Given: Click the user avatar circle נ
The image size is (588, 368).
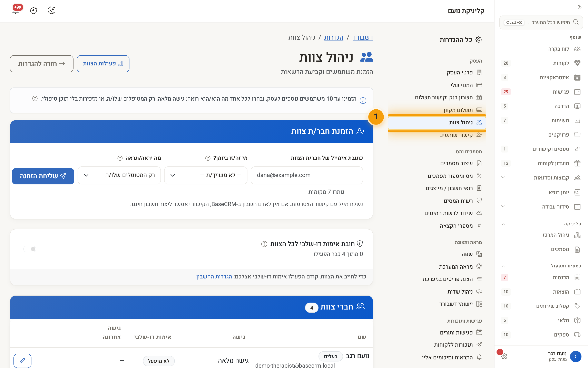Looking at the screenshot, I should point(575,356).
